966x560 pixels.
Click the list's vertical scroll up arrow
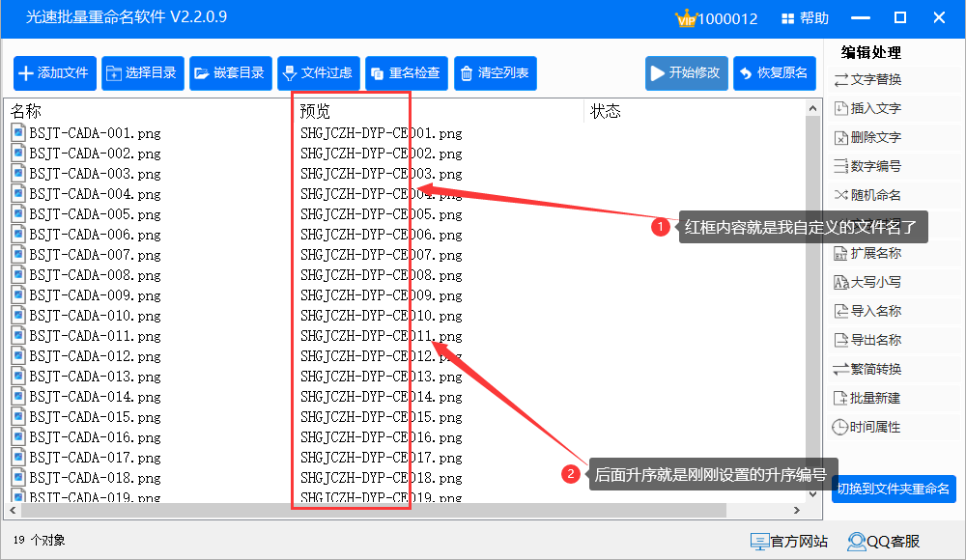coord(812,108)
